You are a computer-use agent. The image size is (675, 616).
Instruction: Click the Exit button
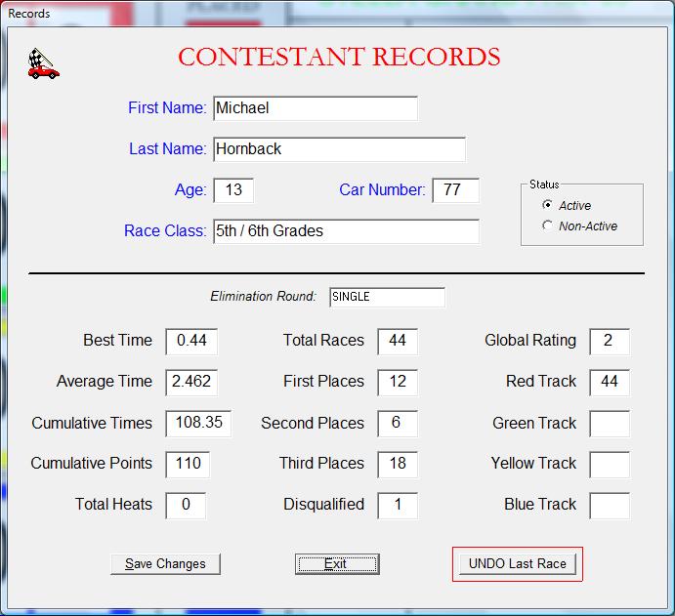coord(337,564)
